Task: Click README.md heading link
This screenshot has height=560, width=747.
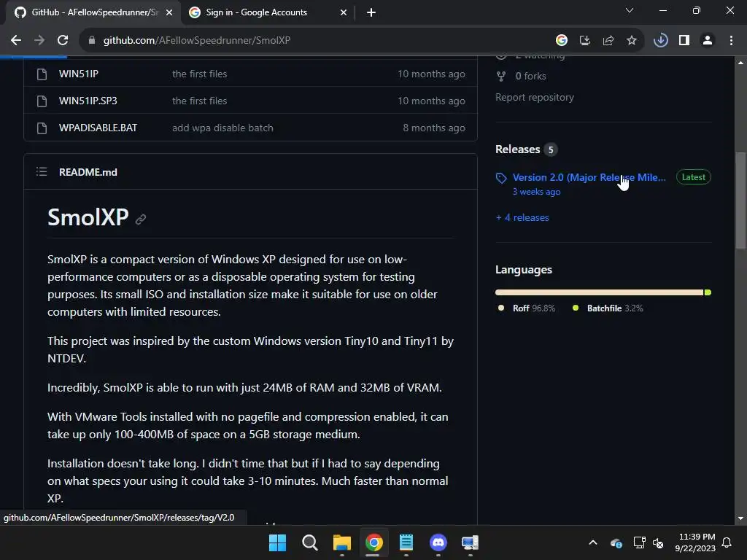Action: click(x=88, y=172)
